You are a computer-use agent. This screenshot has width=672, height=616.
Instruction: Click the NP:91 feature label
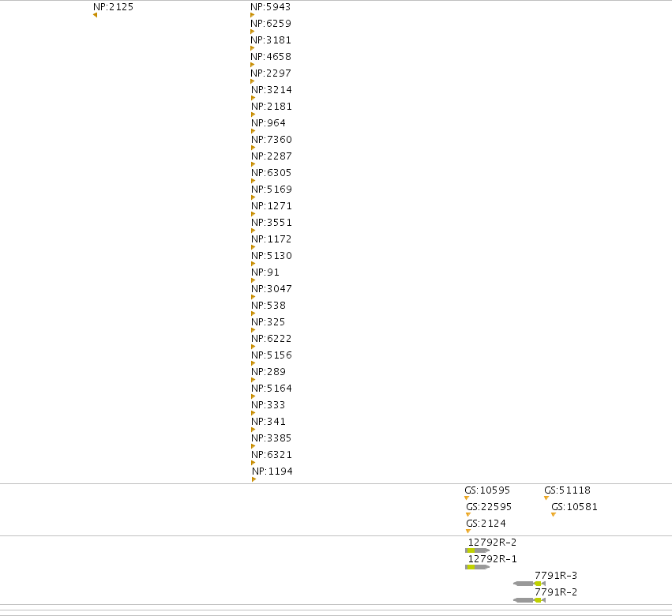(x=265, y=272)
